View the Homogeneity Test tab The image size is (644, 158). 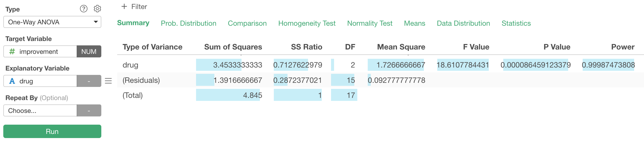(x=307, y=23)
